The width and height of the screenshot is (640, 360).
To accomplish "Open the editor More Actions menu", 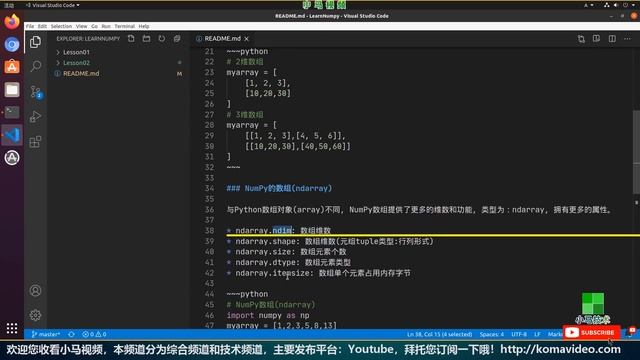I will [x=627, y=39].
